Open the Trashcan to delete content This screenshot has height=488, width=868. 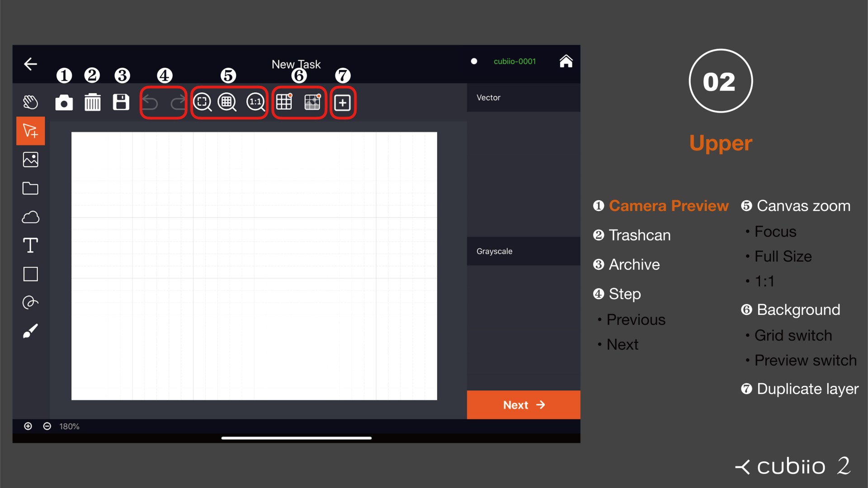coord(93,103)
